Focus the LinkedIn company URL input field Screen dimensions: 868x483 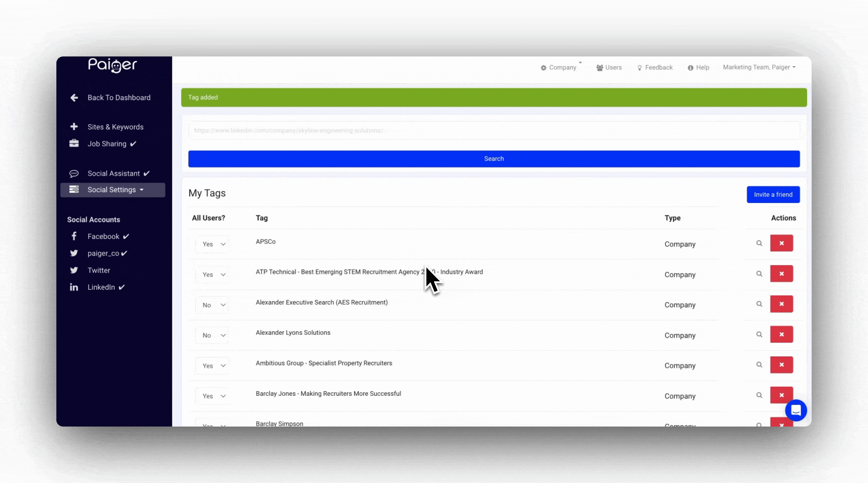coord(494,131)
